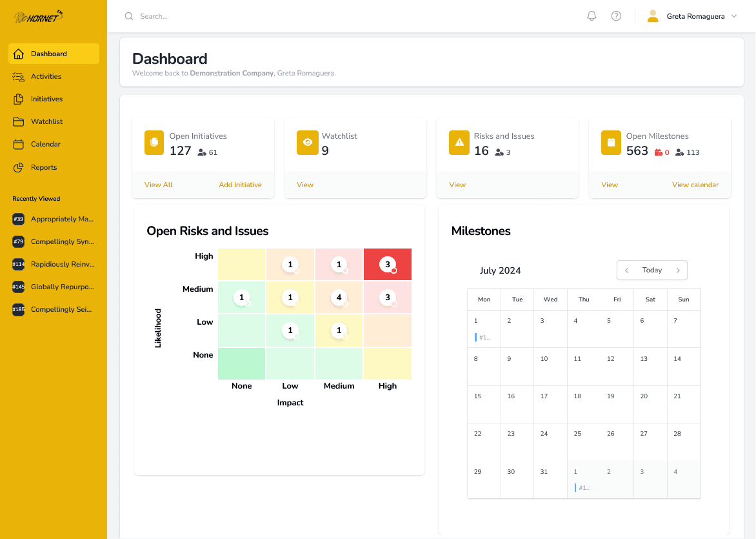756x539 pixels.
Task: Click the Risks and Issues warning icon
Action: coord(459,143)
